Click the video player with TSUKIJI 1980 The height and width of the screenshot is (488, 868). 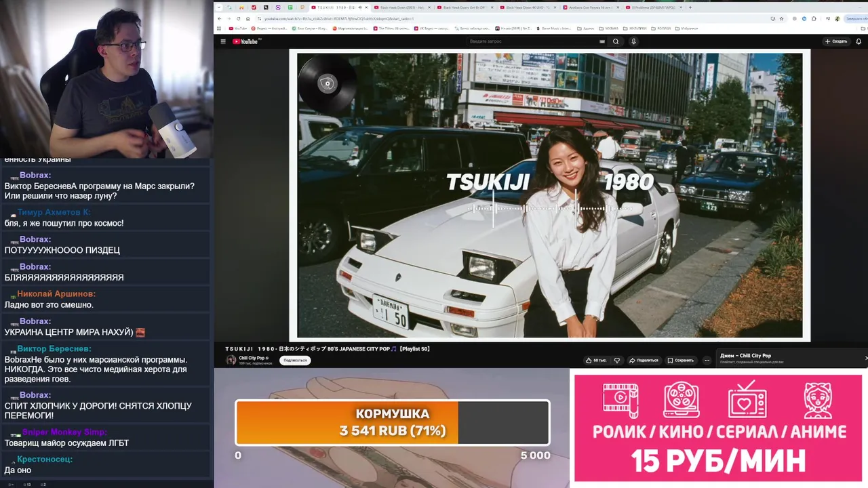[550, 195]
